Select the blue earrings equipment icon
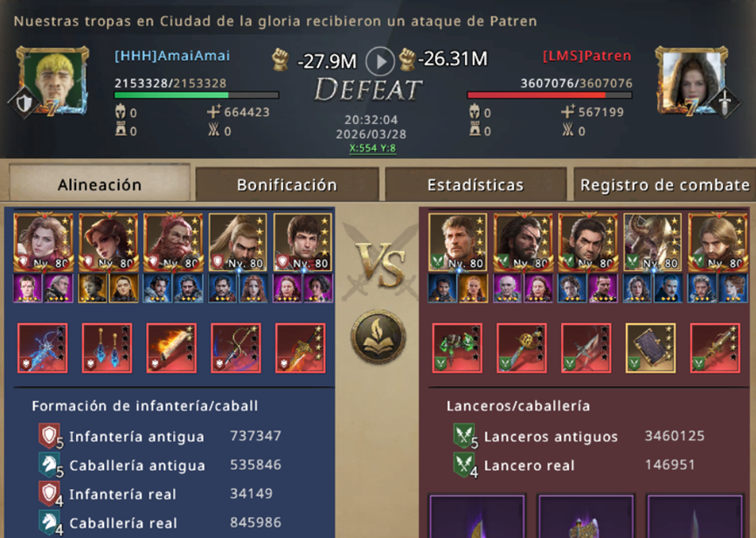Viewport: 756px width, 538px height. tap(107, 348)
